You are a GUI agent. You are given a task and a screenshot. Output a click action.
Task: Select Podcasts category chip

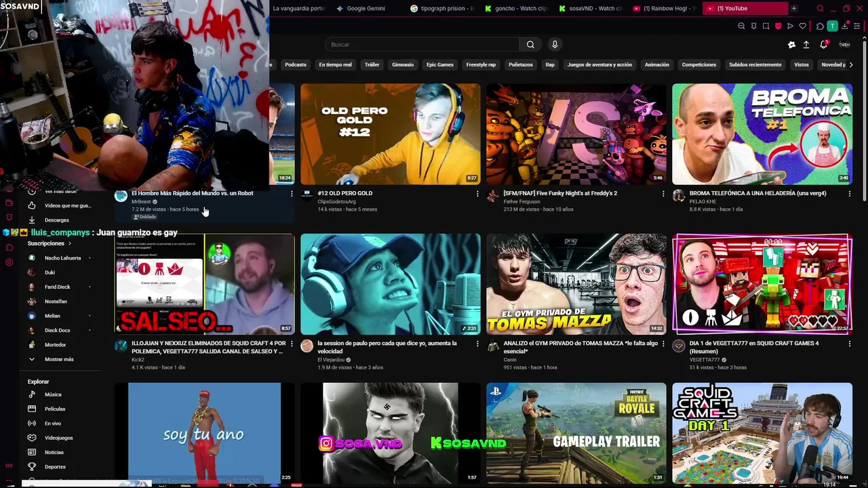point(296,65)
